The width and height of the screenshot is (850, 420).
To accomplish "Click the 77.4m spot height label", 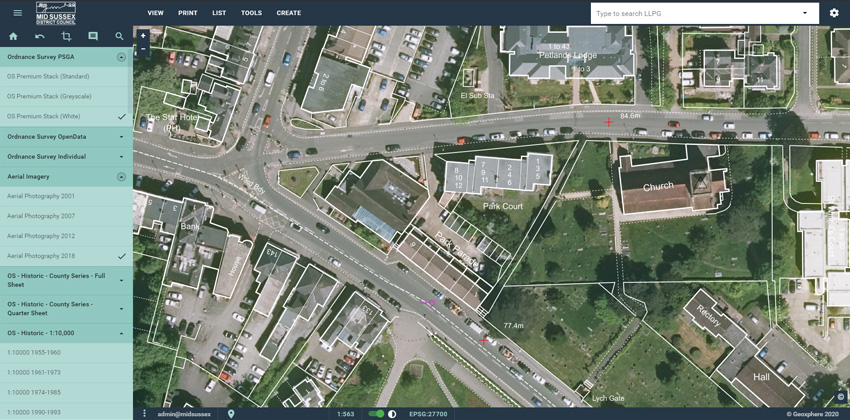I will [x=513, y=326].
